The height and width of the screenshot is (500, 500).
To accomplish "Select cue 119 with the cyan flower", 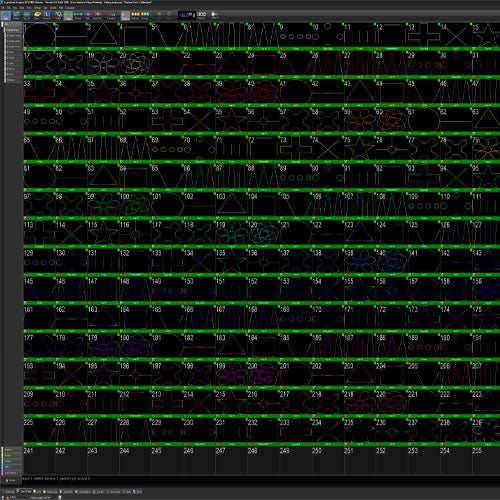I will pos(231,234).
